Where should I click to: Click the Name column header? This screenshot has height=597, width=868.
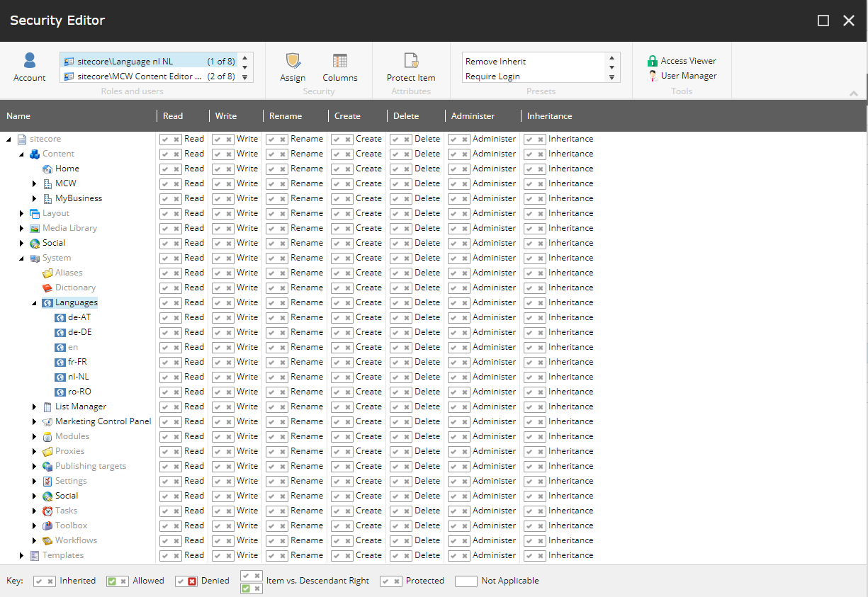[18, 116]
